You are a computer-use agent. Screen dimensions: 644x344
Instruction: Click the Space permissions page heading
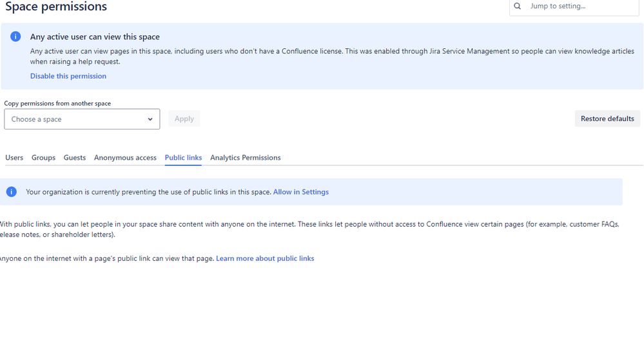pyautogui.click(x=56, y=6)
